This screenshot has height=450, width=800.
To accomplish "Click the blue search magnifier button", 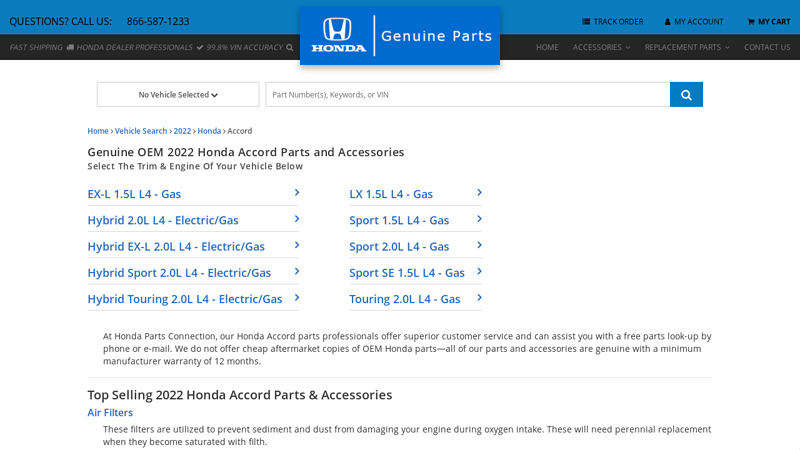I will tap(686, 94).
